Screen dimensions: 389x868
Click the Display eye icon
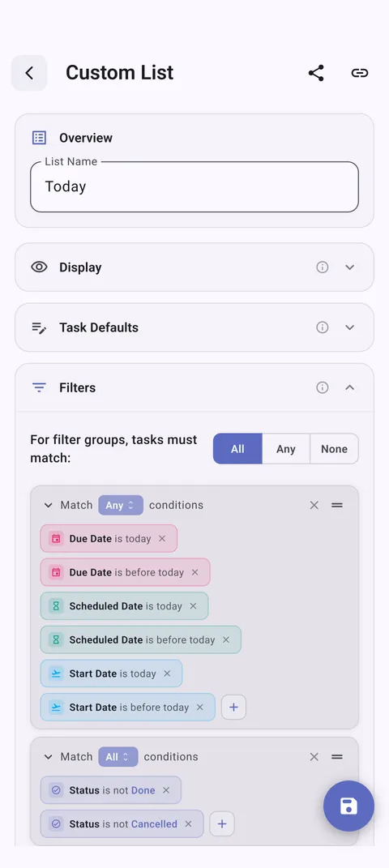tap(39, 267)
